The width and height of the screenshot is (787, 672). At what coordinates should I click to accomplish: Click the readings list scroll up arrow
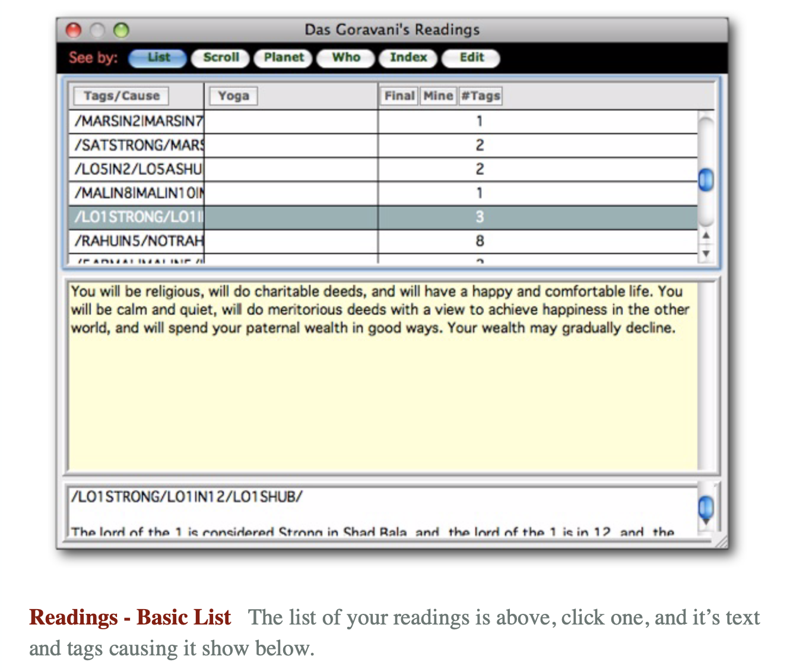[706, 236]
